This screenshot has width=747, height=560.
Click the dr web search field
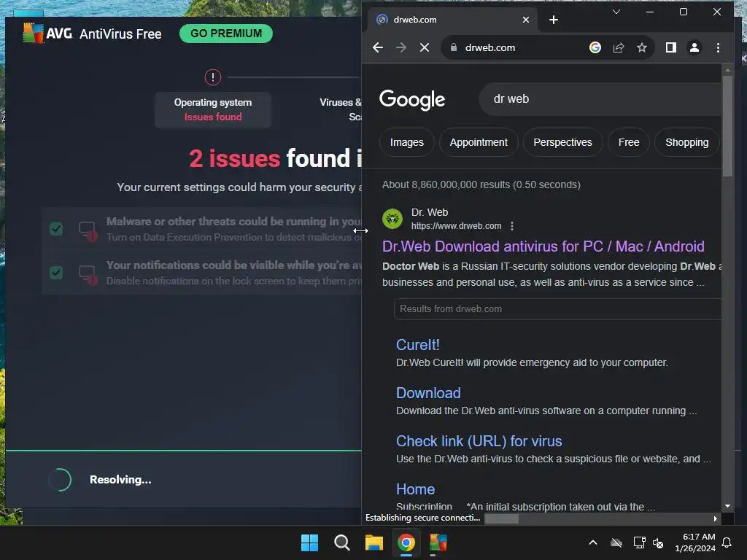tap(600, 99)
